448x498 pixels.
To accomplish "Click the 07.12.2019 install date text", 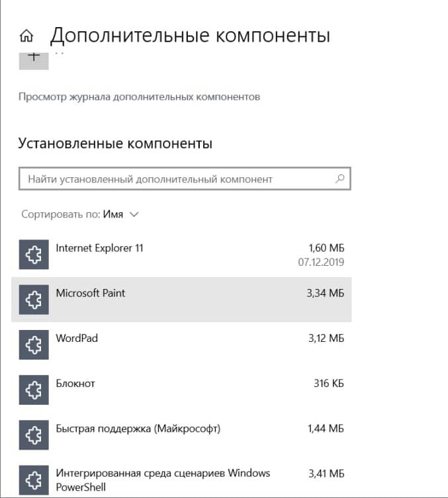I will point(322,261).
